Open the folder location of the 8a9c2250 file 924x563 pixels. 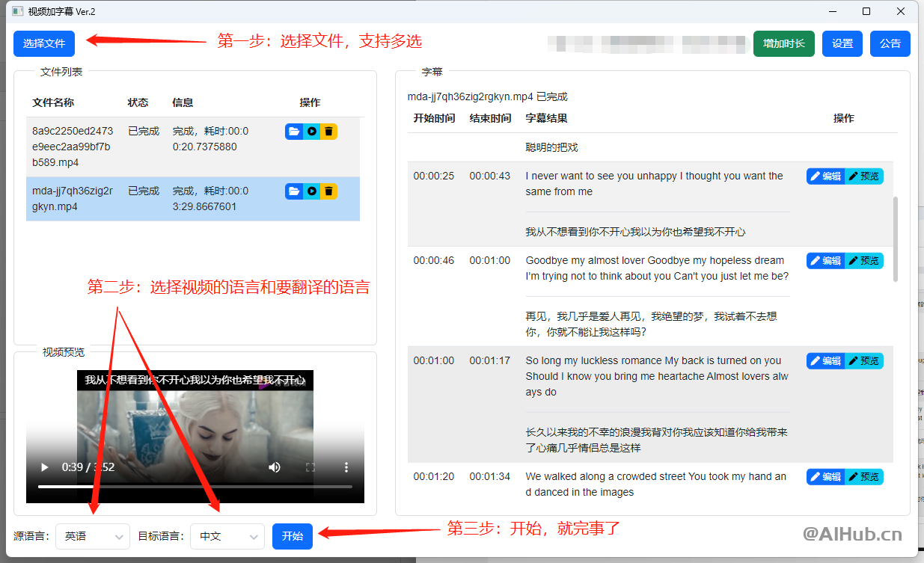293,131
